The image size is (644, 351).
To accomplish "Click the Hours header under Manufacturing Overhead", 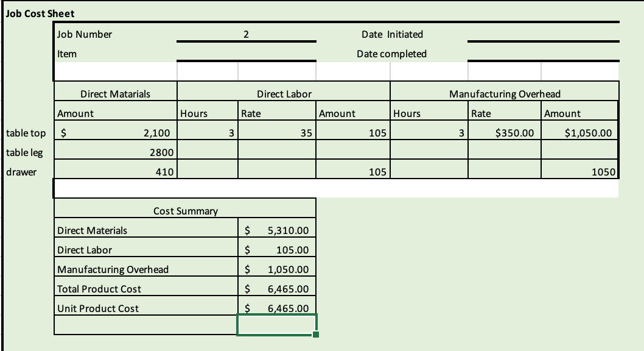I will tap(429, 110).
